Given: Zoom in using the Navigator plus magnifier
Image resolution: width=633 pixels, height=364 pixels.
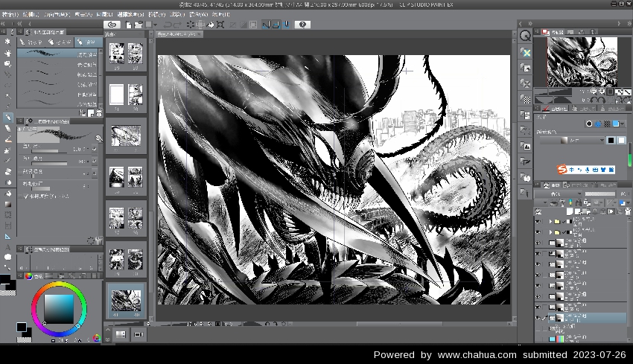Looking at the screenshot, I should [602, 92].
